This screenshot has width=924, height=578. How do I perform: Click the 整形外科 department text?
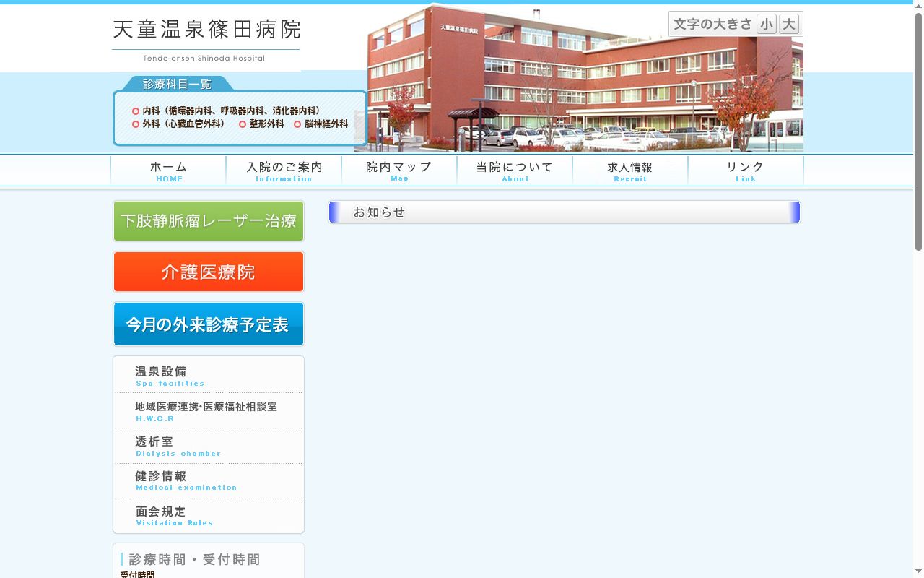[267, 124]
